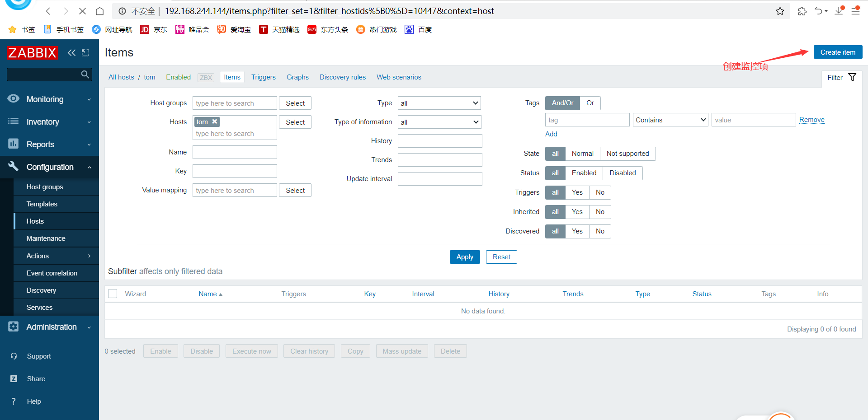
Task: Expand the Inventory menu section
Action: pyautogui.click(x=49, y=122)
